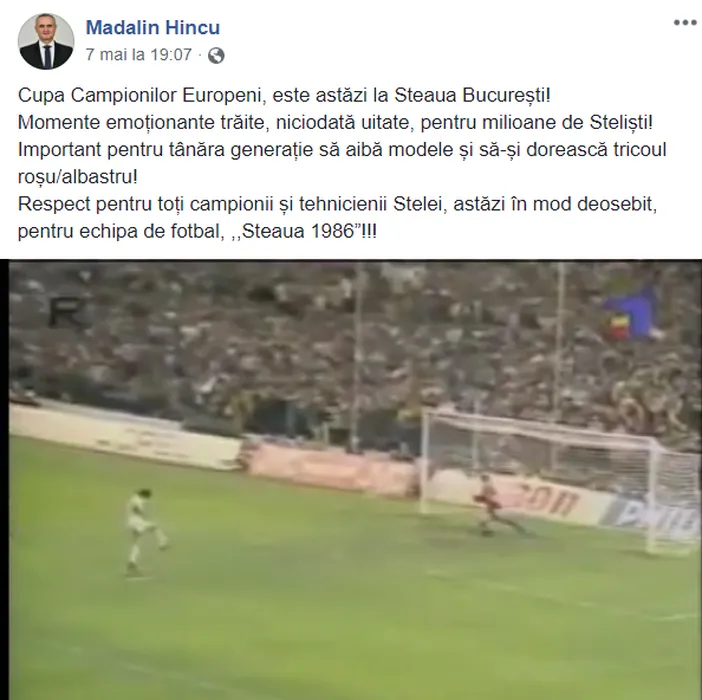Click the text "roșu/albastru!"
Screen dimensions: 702x700
pos(78,177)
